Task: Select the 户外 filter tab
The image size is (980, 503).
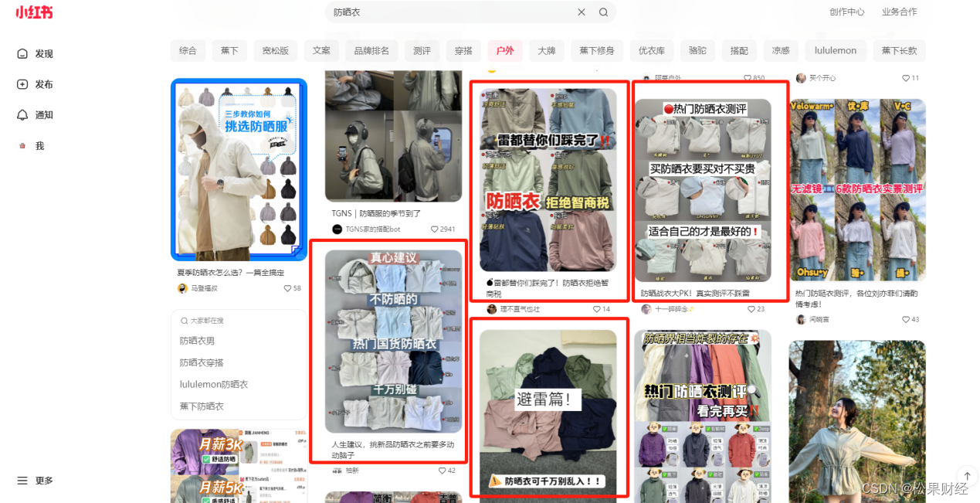Action: click(x=505, y=51)
